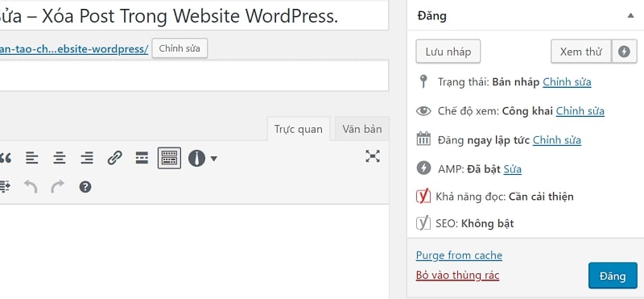644x299 pixels.
Task: Align text left in editor toolbar
Action: pos(32,158)
